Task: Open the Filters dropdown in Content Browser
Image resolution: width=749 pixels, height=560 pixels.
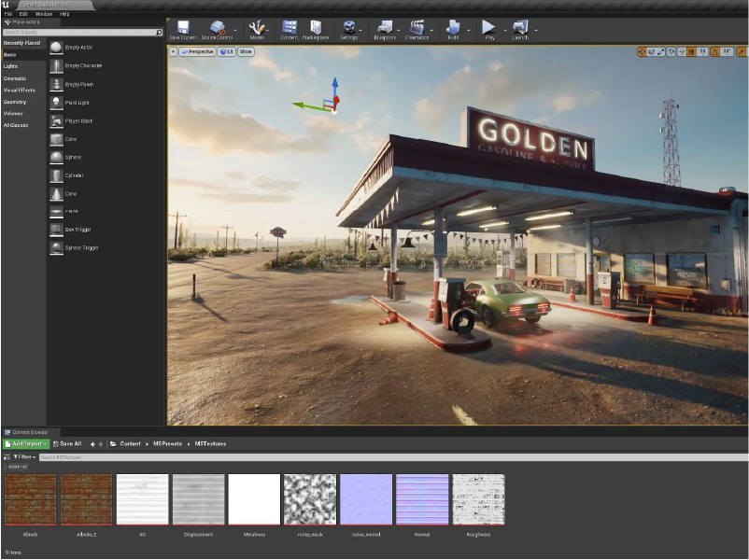Action: click(x=24, y=457)
